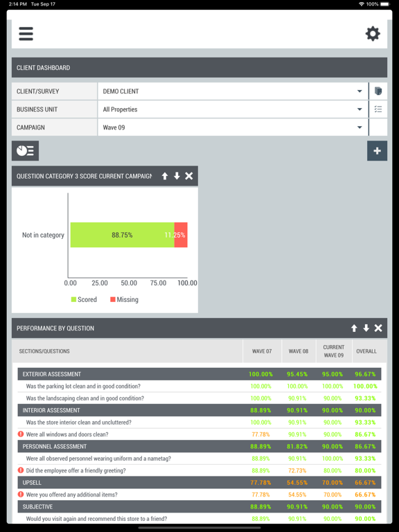Screen dimensions: 399x532
Task: Click 'Did the employee offer a friendly greeting?'
Action: [x=76, y=470]
